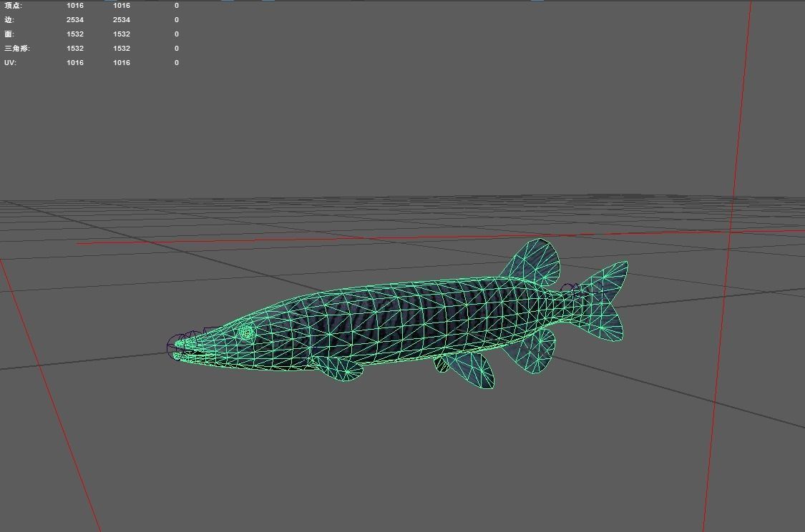805x532 pixels.
Task: Click the zero value in the UV row
Action: pos(177,63)
